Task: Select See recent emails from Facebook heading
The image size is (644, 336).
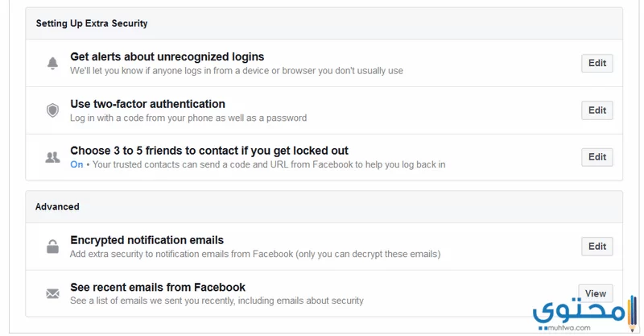Action: [x=158, y=287]
